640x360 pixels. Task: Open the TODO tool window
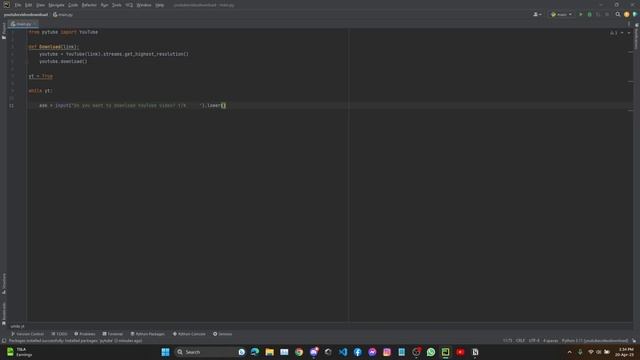[59, 334]
